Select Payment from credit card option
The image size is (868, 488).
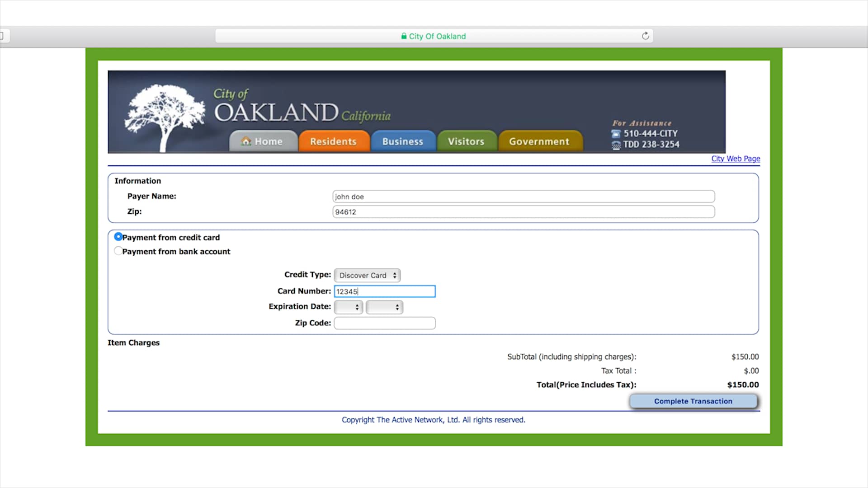[118, 236]
